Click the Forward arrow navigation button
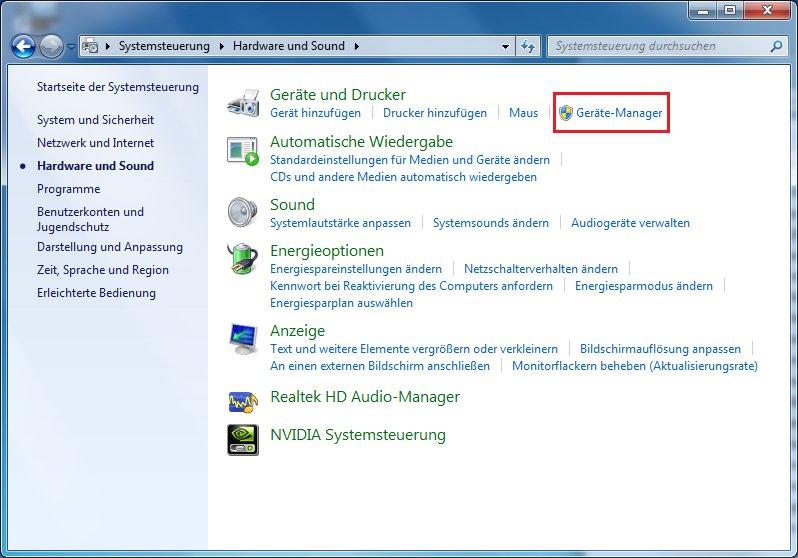 51,47
